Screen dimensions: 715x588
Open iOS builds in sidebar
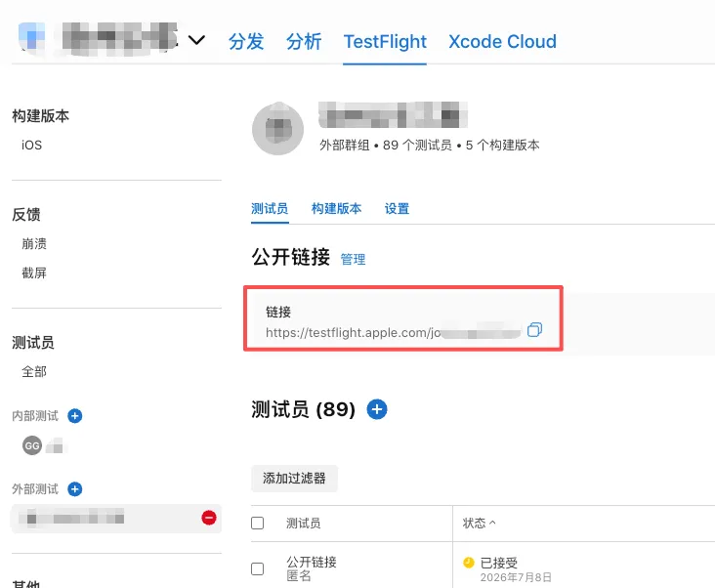point(32,145)
